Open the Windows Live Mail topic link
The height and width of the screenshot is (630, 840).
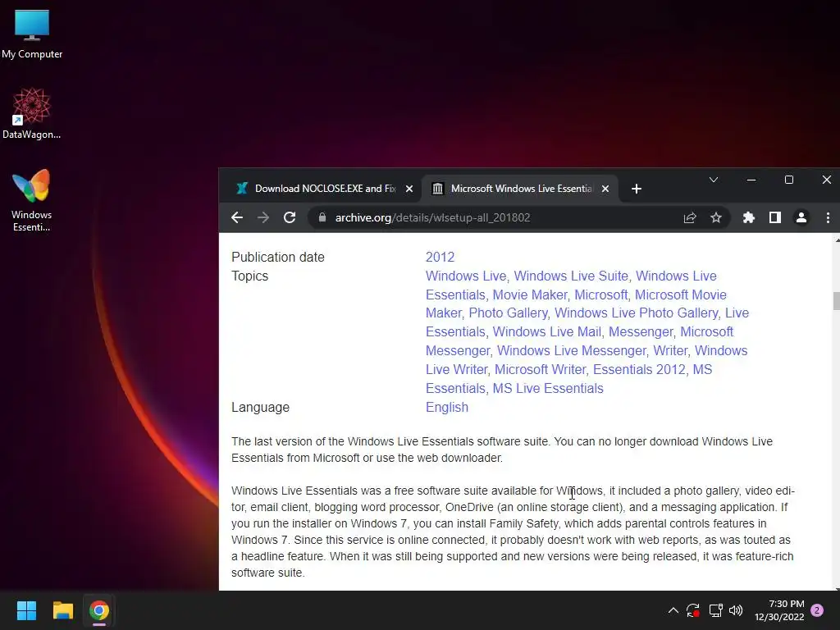547,331
